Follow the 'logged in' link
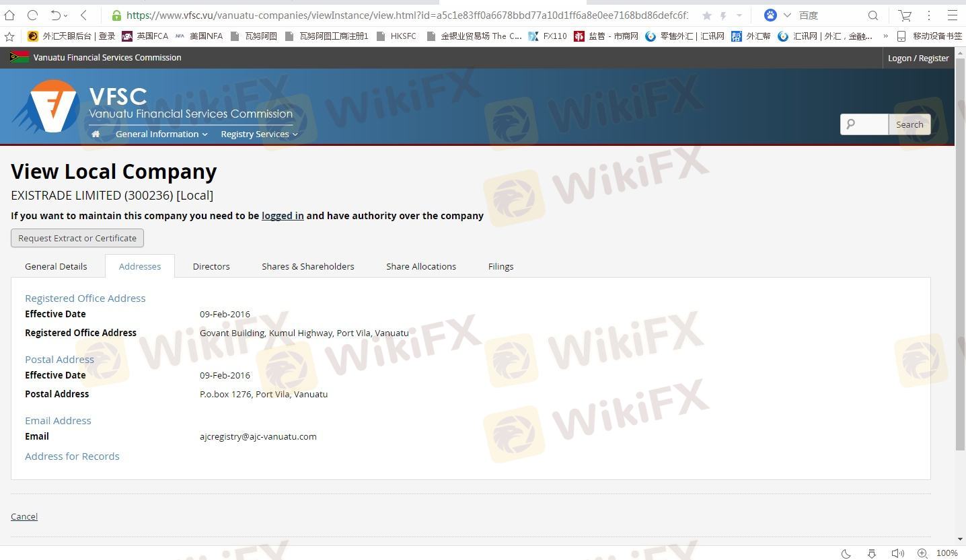 [x=283, y=216]
